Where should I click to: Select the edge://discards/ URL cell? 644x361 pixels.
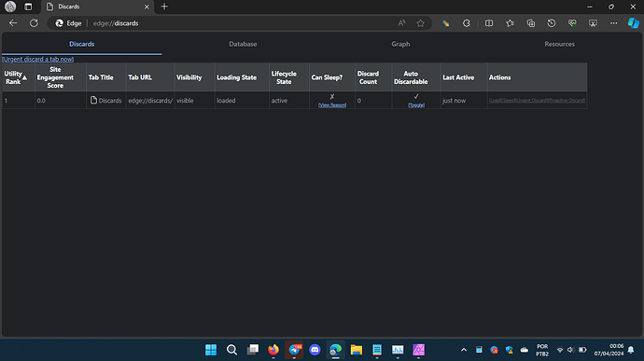tap(150, 100)
